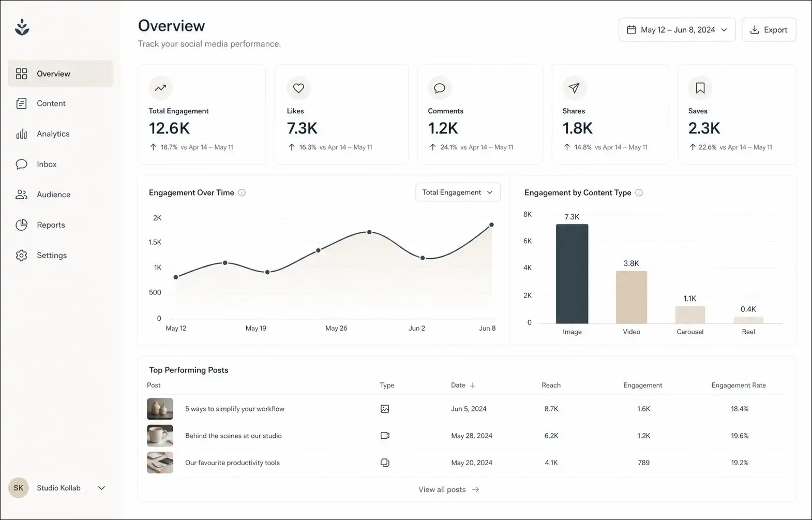
Task: Click thumbnail of vases post
Action: click(x=160, y=409)
